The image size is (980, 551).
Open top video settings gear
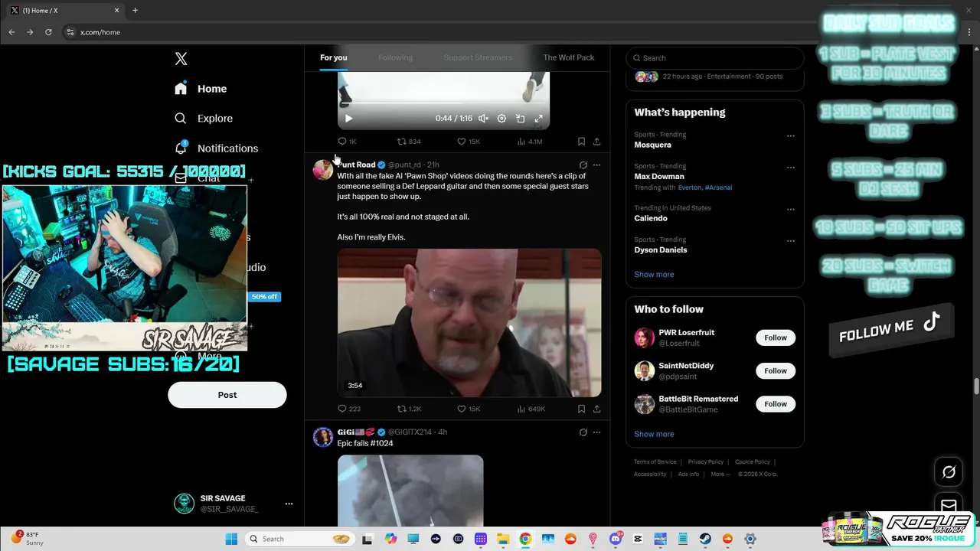coord(501,119)
